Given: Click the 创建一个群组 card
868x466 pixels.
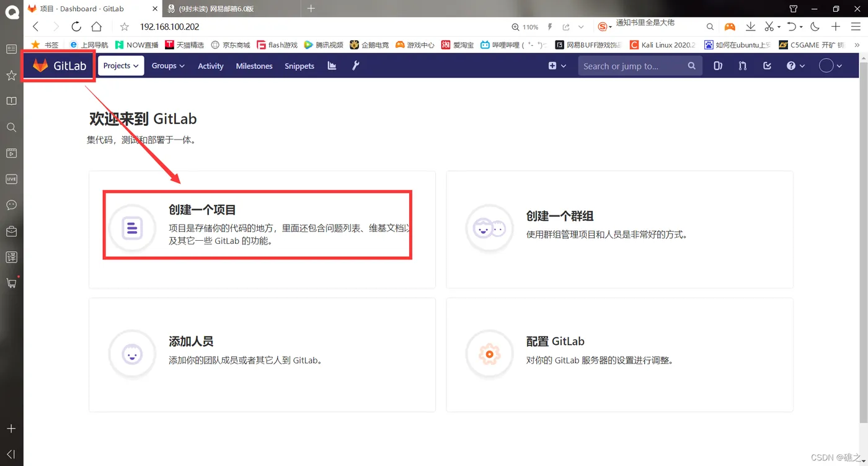Looking at the screenshot, I should 620,230.
